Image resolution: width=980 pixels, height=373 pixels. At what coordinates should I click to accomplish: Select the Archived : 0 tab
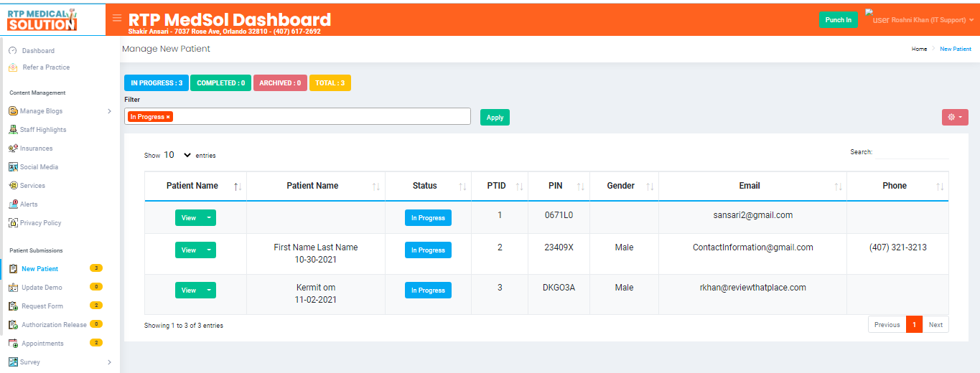(x=281, y=83)
